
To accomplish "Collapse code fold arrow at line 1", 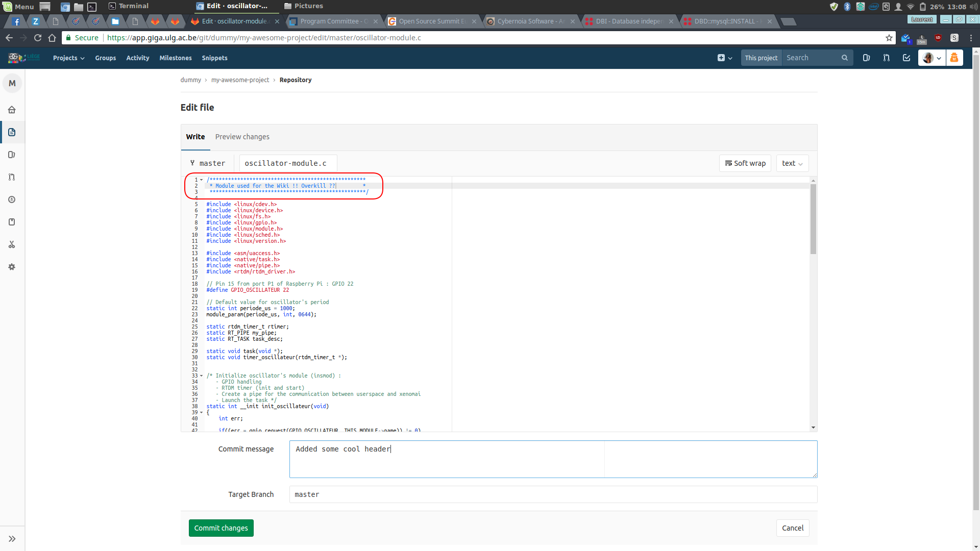I will click(201, 180).
